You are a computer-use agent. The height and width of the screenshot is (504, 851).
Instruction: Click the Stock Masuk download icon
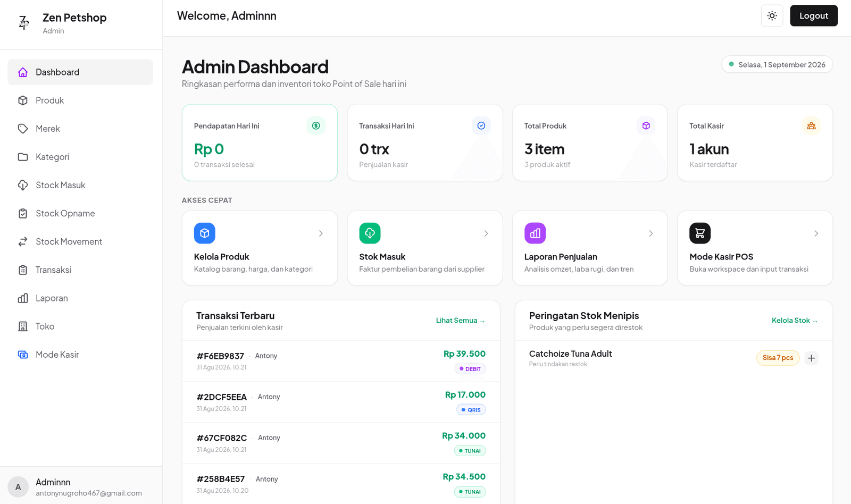tap(23, 185)
